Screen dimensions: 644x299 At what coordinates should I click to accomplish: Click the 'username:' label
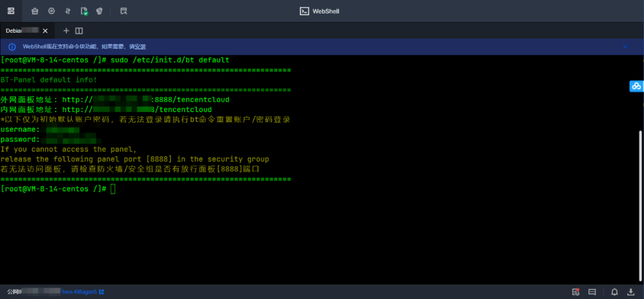[20, 130]
